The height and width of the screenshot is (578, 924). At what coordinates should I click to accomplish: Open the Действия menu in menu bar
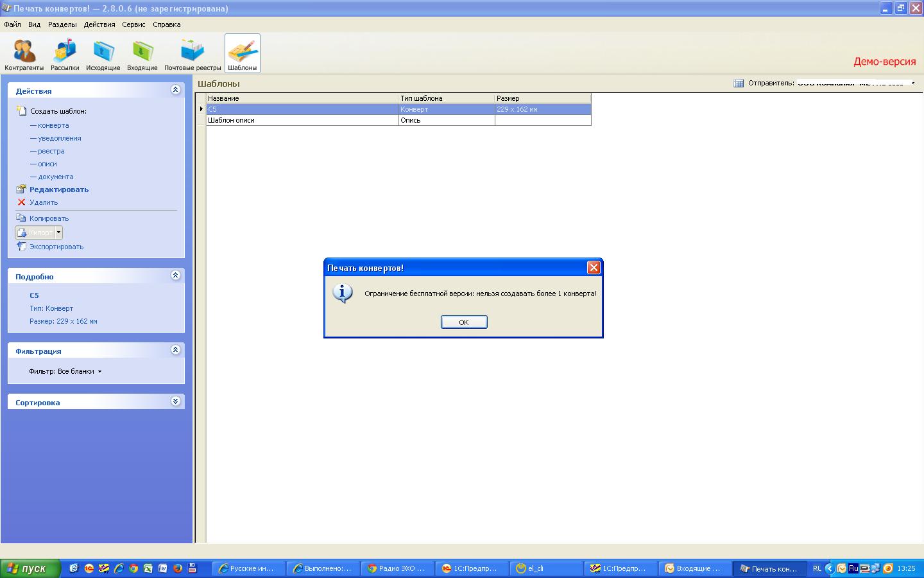click(99, 24)
